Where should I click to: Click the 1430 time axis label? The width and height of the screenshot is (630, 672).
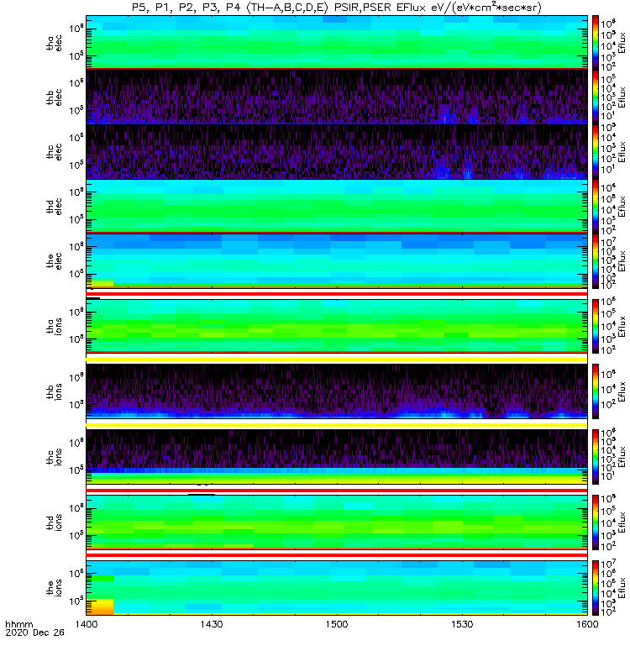pos(212,624)
